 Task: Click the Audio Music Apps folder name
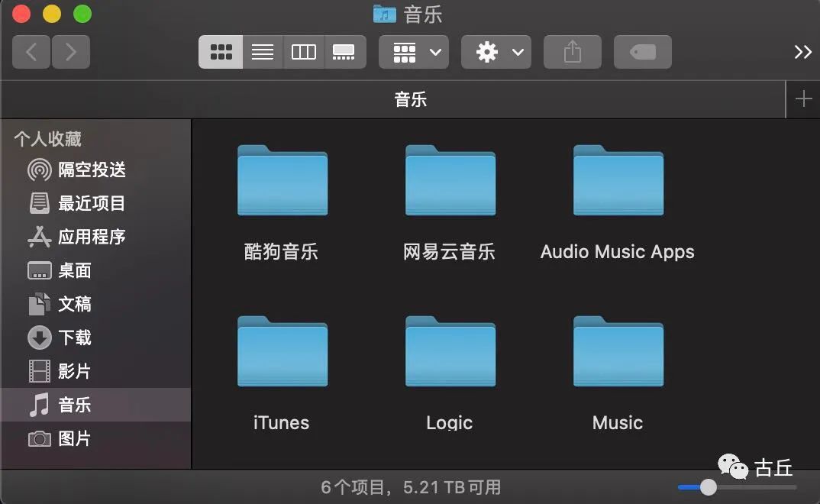coord(617,252)
